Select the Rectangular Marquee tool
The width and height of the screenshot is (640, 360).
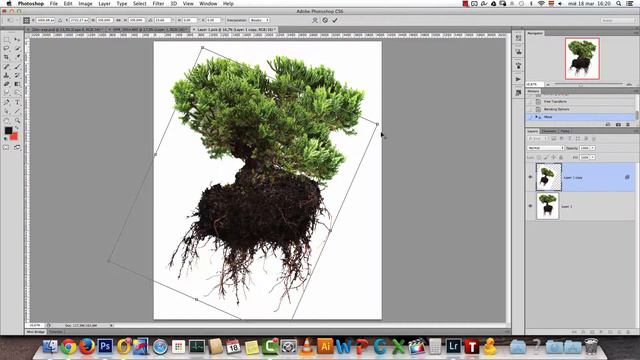(7, 40)
